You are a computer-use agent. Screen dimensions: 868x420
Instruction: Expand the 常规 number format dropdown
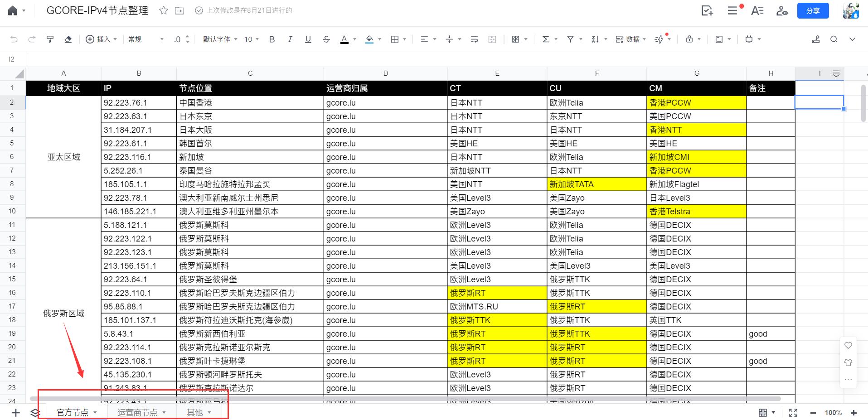click(x=145, y=39)
